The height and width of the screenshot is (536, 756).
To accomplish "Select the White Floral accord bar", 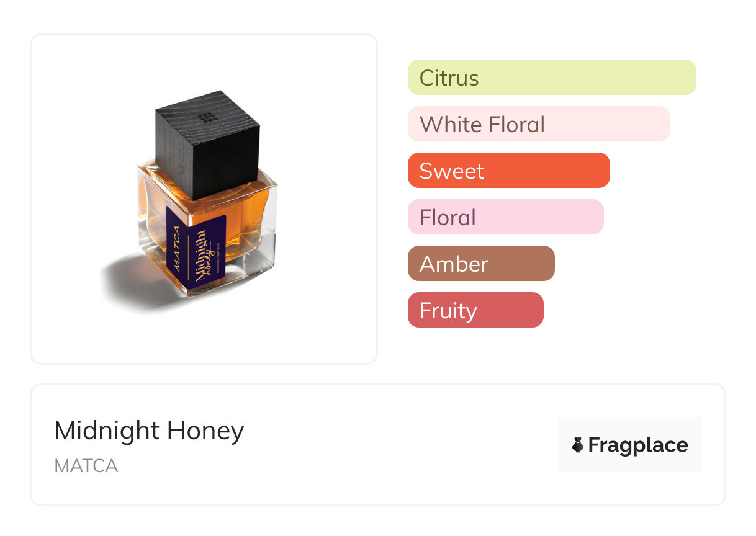I will coord(539,124).
